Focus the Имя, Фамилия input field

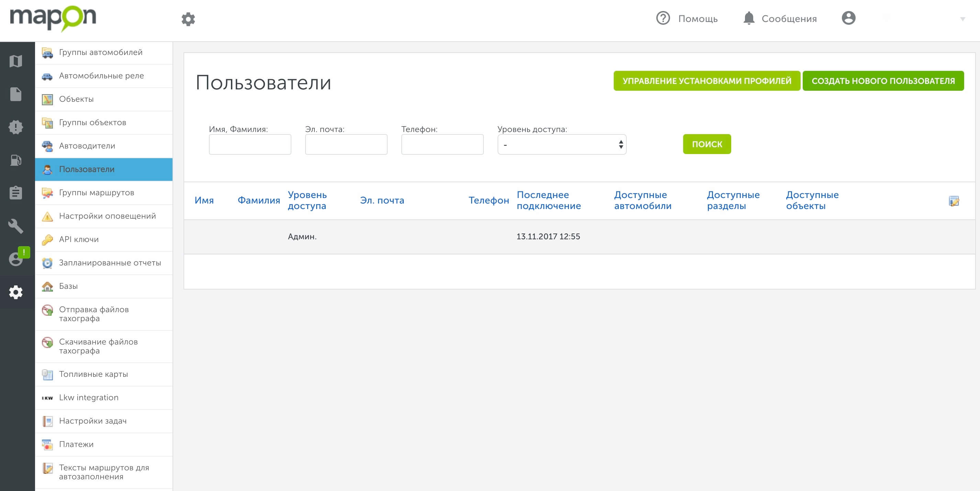pos(250,144)
